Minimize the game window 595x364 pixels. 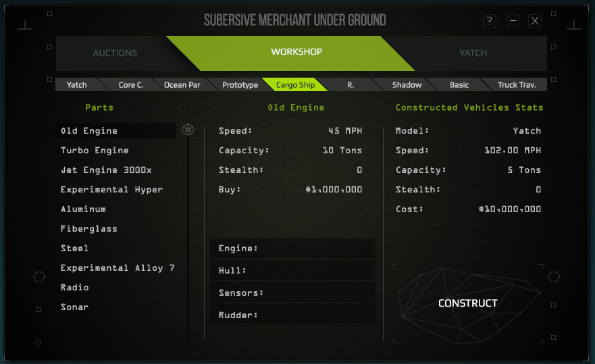coord(513,21)
